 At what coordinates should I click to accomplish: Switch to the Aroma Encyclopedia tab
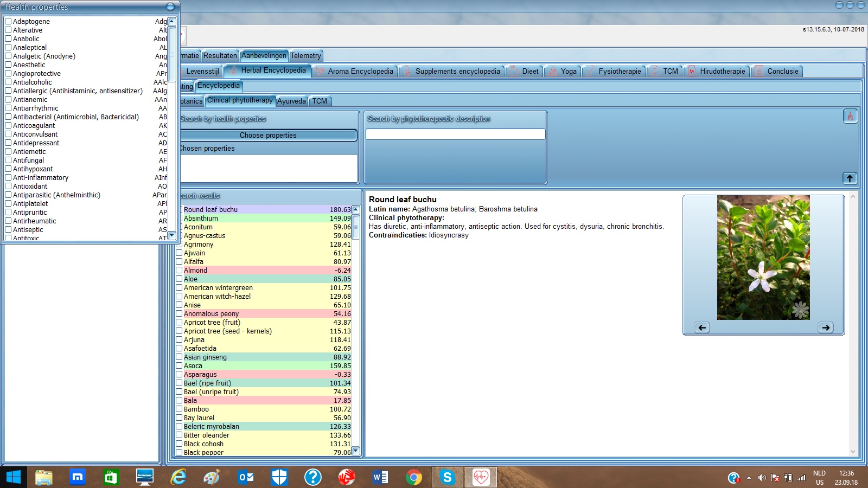(360, 71)
